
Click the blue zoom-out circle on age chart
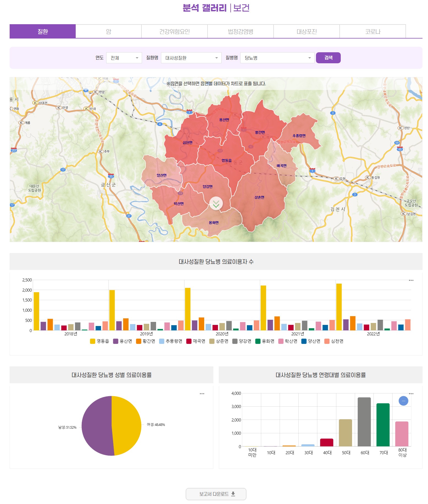click(403, 401)
